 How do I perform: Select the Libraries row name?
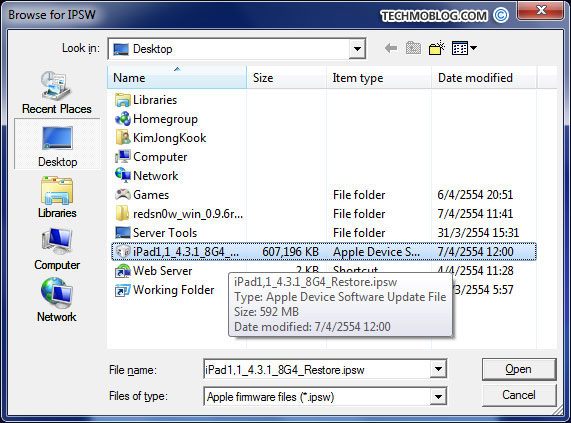pos(155,100)
